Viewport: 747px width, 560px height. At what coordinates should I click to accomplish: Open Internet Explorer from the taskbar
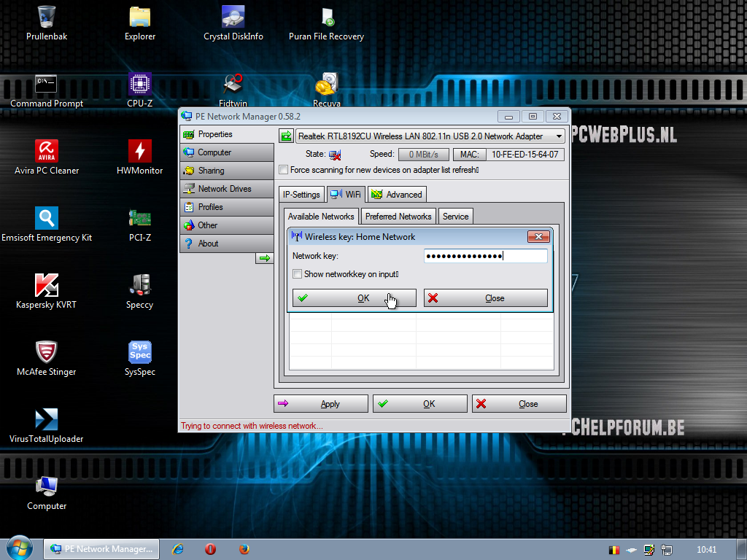tap(178, 549)
